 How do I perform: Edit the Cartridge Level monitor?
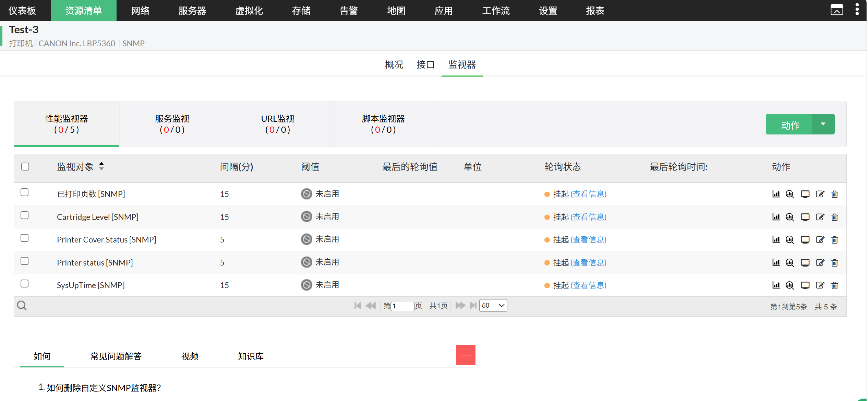[x=820, y=217]
